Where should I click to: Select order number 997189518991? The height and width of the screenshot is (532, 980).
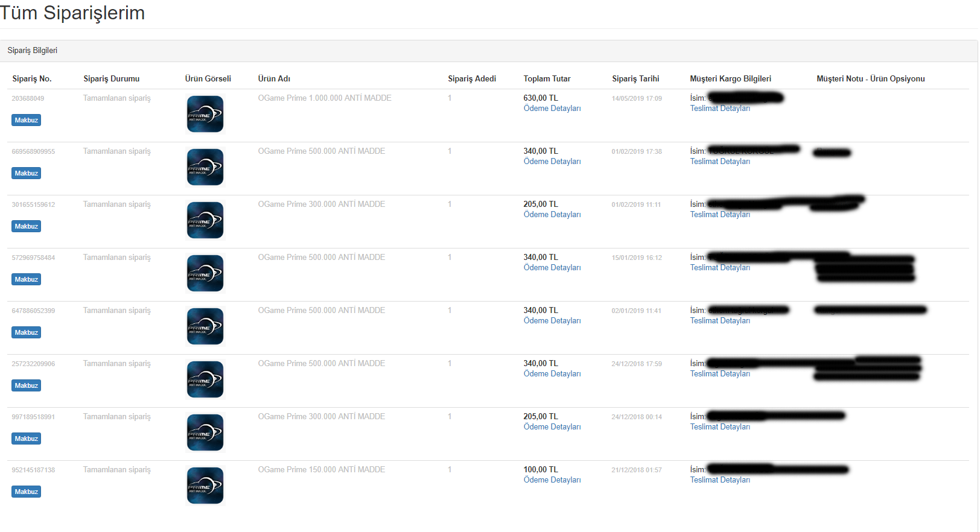point(33,417)
